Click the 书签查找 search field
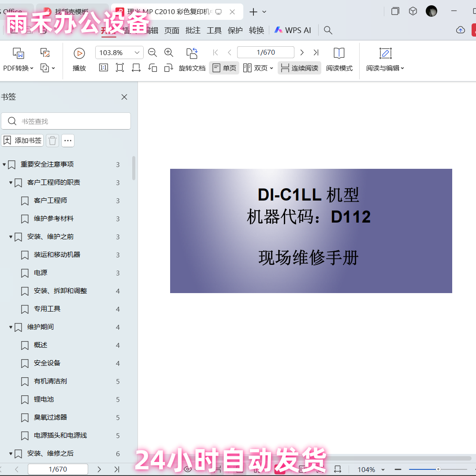The width and height of the screenshot is (476, 476). tap(66, 121)
